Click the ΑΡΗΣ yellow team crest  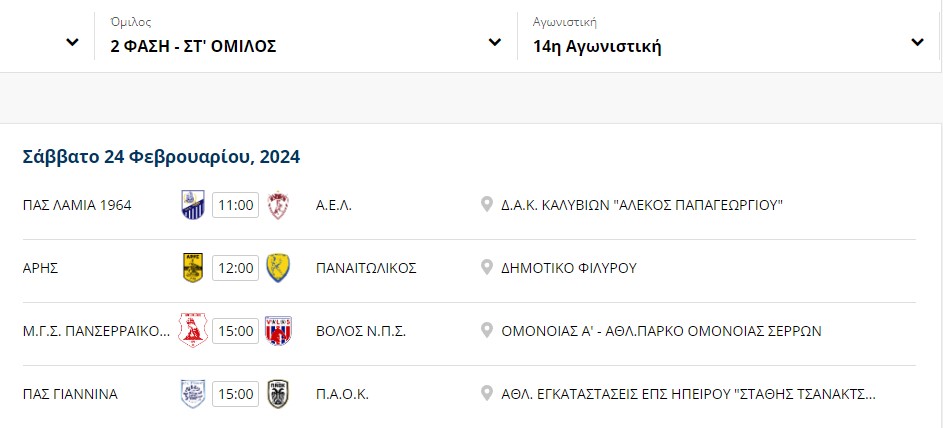(x=193, y=268)
